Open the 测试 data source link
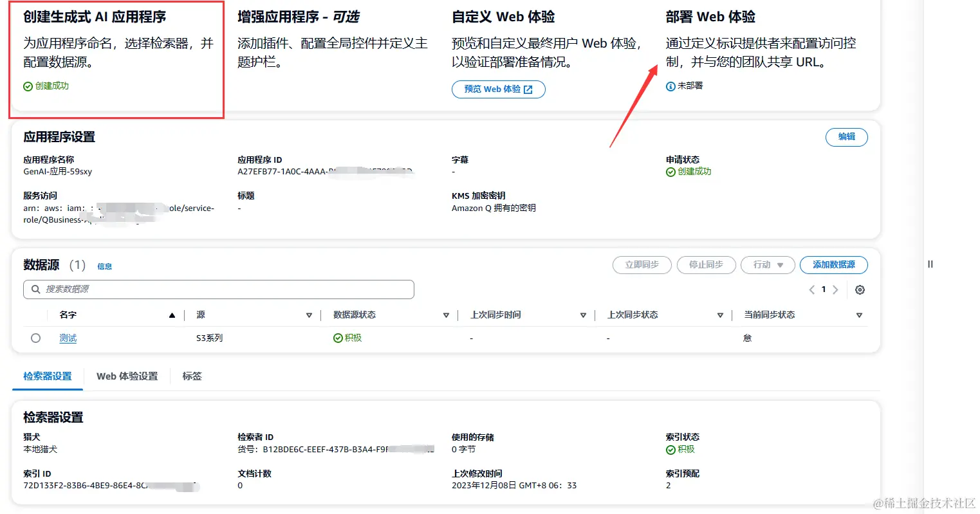 pyautogui.click(x=68, y=338)
